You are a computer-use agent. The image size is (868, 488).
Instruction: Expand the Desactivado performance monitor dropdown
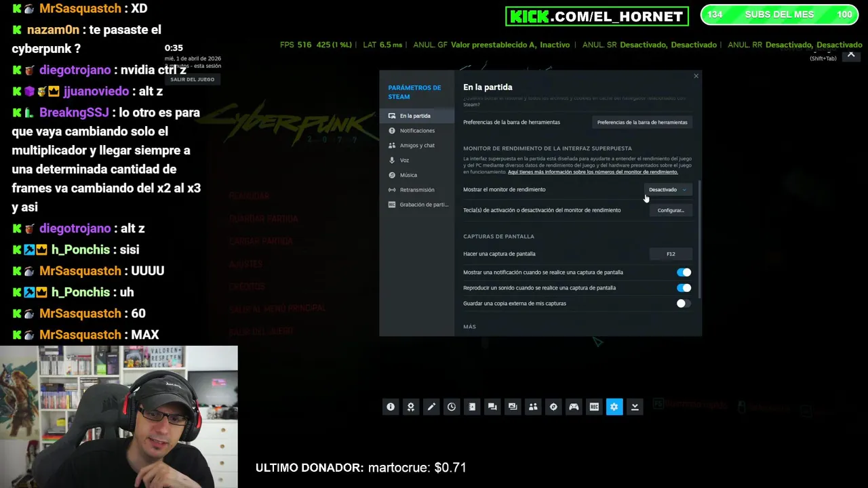[667, 190]
